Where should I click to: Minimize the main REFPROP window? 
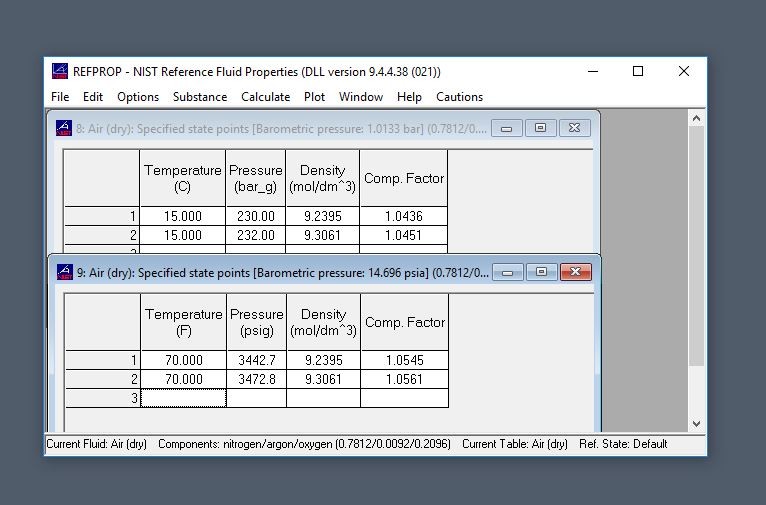pos(593,71)
